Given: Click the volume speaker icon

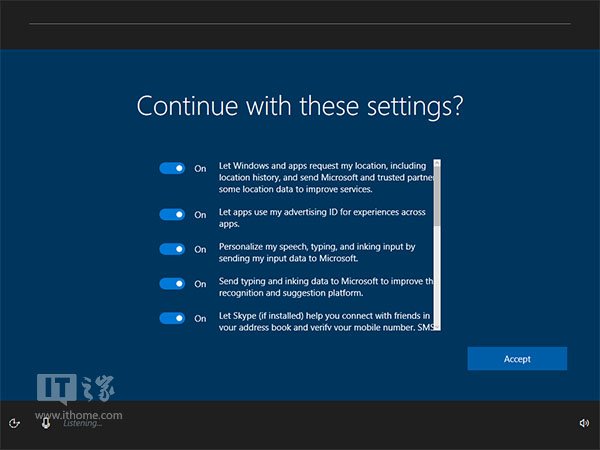Looking at the screenshot, I should point(584,423).
